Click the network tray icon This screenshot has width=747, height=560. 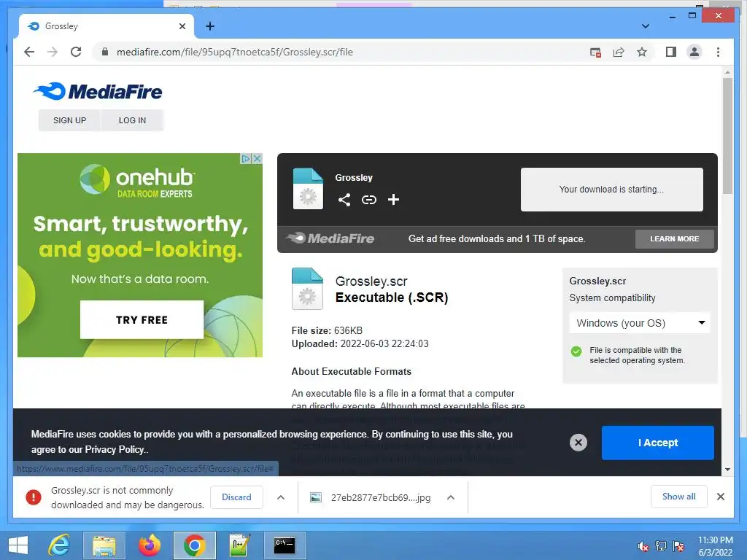coord(661,546)
